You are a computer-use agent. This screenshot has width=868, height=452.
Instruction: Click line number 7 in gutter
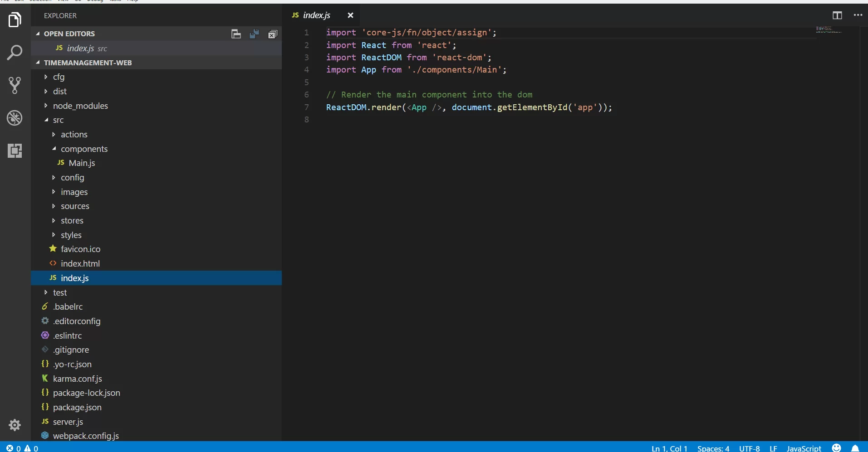tap(307, 107)
